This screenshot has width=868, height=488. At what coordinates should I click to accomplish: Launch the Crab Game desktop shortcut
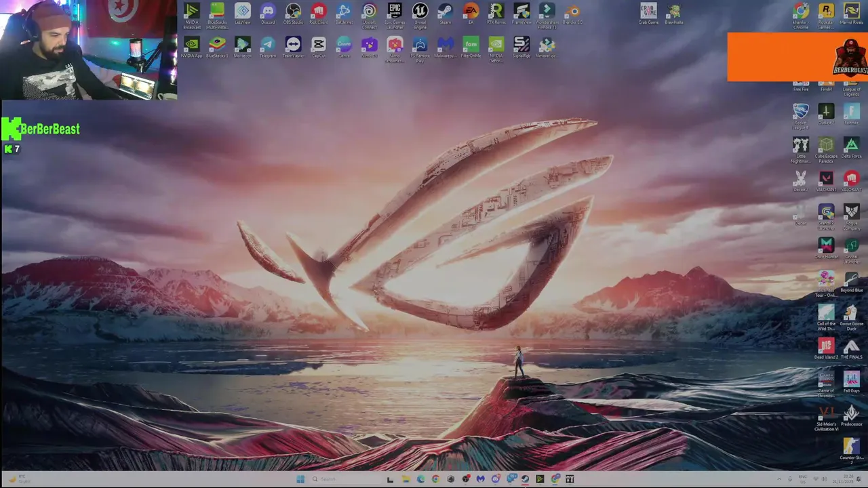(648, 14)
